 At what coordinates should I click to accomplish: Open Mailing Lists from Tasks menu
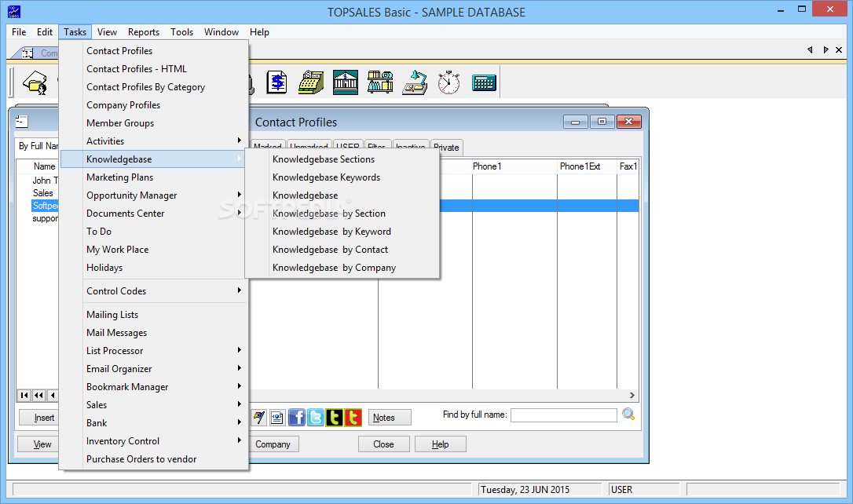(153, 315)
